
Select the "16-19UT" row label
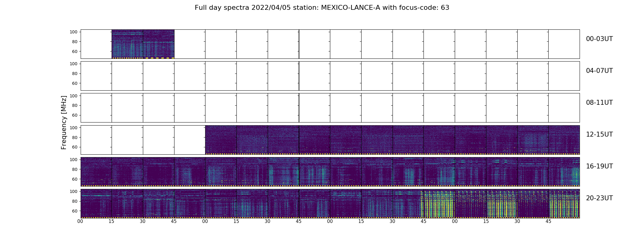[599, 166]
